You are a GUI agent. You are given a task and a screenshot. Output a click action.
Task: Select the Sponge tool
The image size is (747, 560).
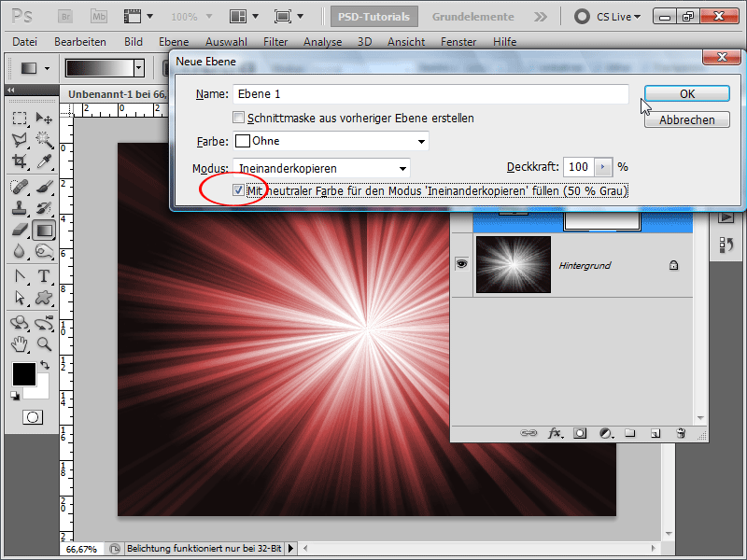point(44,251)
